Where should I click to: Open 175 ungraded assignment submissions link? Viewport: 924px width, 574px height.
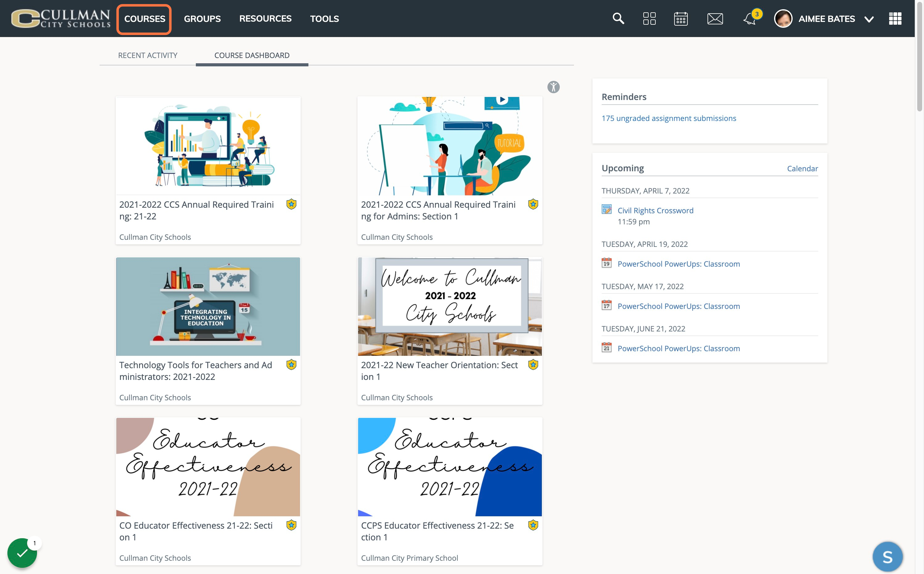click(669, 118)
